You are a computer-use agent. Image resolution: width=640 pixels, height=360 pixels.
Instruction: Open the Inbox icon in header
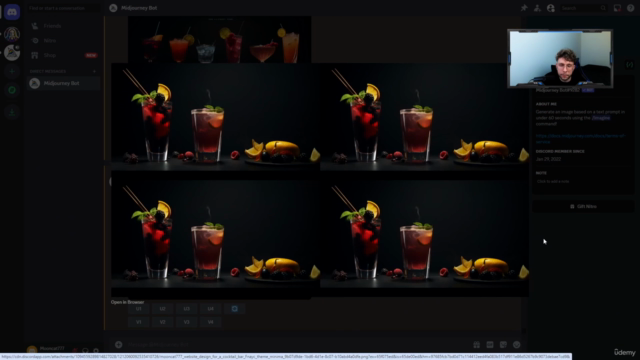617,8
